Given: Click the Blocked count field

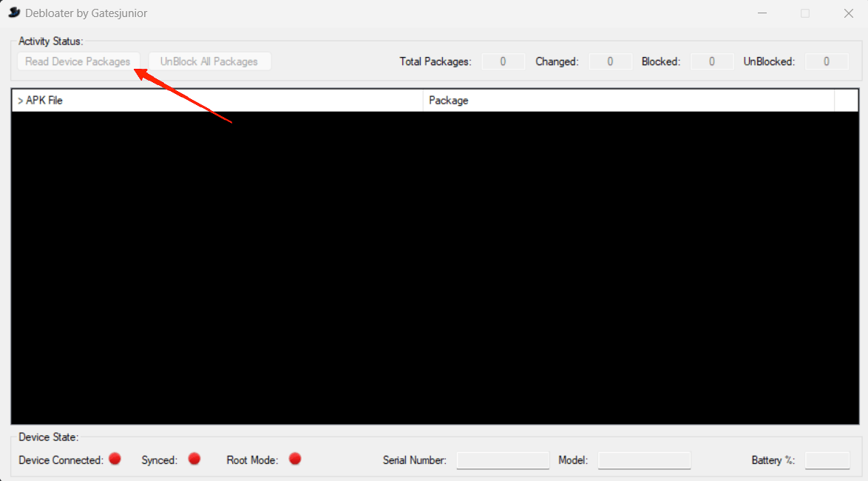Looking at the screenshot, I should [711, 61].
